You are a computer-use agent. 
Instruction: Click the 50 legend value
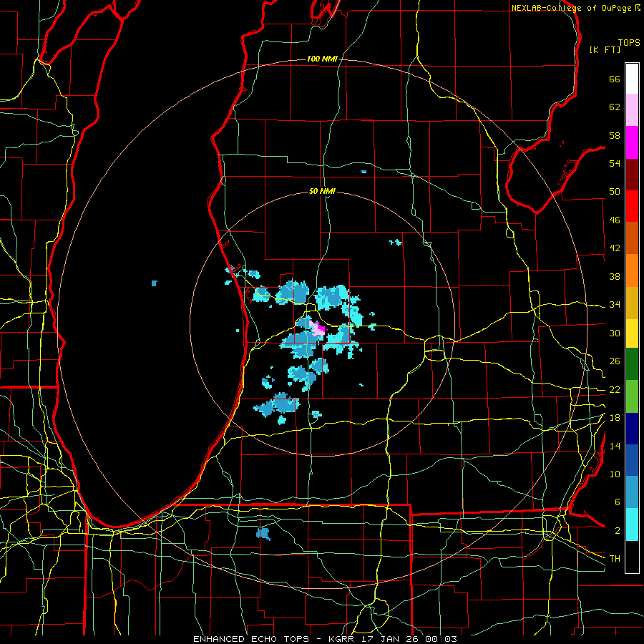pos(615,192)
